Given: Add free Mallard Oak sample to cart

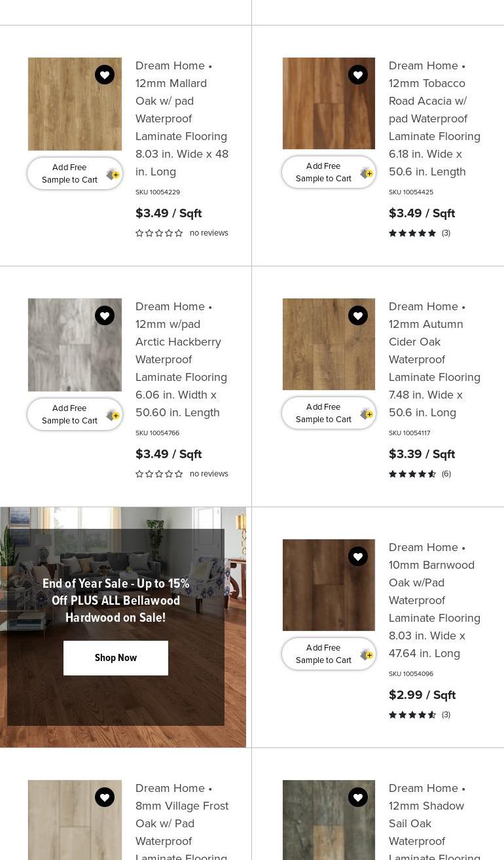Looking at the screenshot, I should pyautogui.click(x=75, y=173).
